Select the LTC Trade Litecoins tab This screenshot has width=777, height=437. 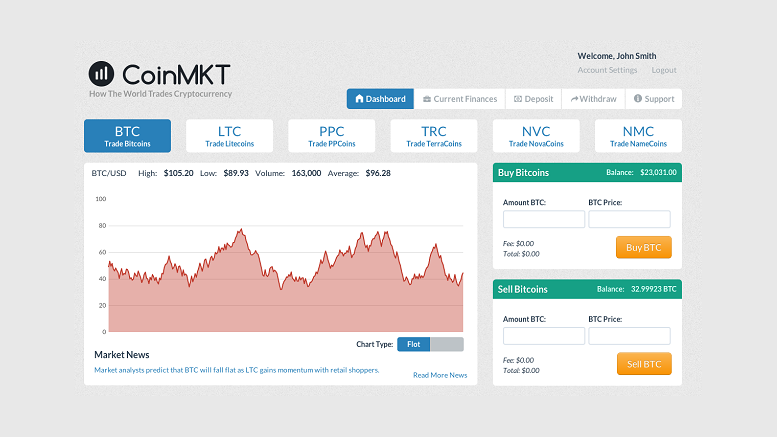(229, 136)
